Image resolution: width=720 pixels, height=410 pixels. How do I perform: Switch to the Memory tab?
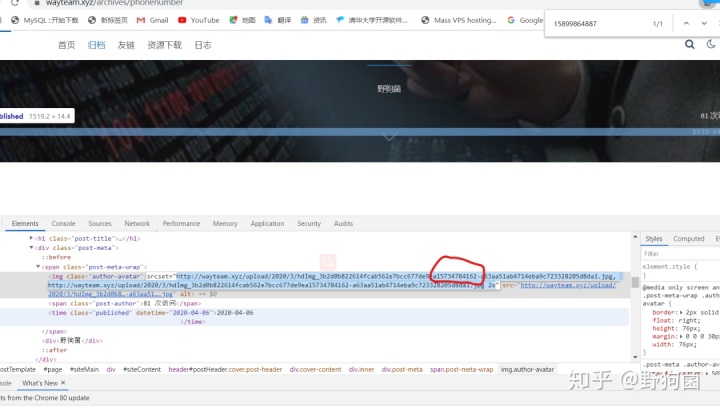pyautogui.click(x=225, y=224)
